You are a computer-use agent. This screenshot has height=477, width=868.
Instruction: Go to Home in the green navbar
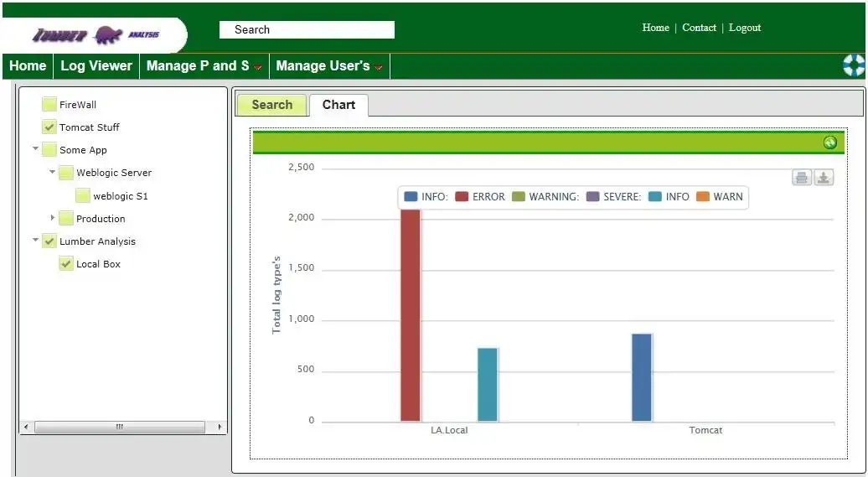click(27, 66)
